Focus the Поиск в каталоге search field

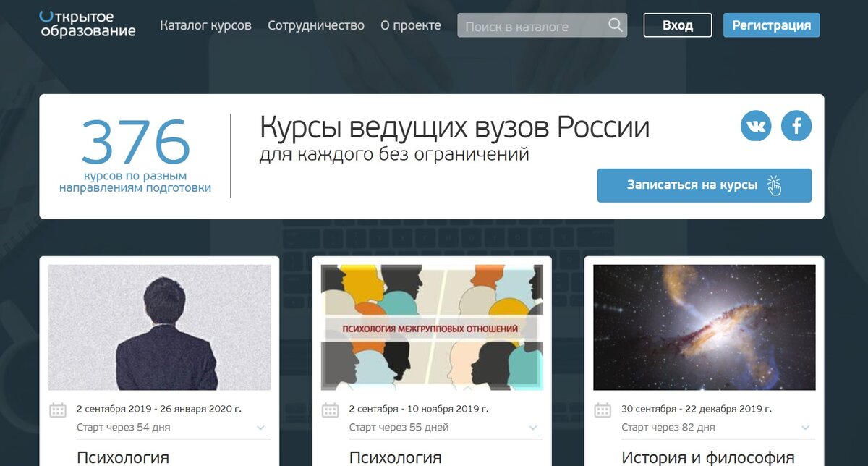point(542,25)
